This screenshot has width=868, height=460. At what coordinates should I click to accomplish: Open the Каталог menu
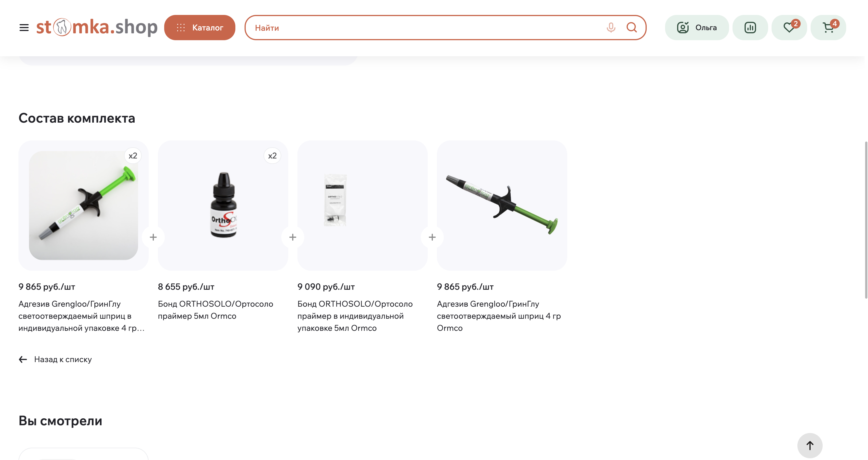coord(200,28)
